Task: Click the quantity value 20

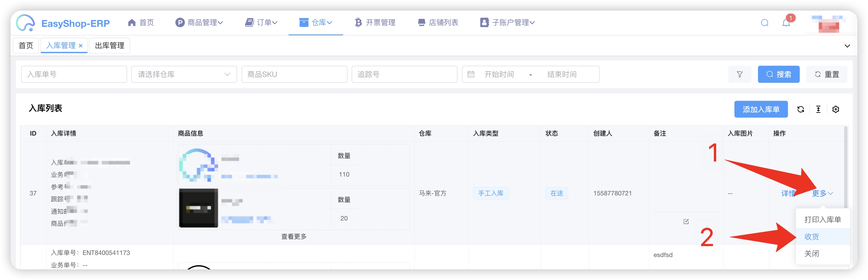Action: pos(344,218)
